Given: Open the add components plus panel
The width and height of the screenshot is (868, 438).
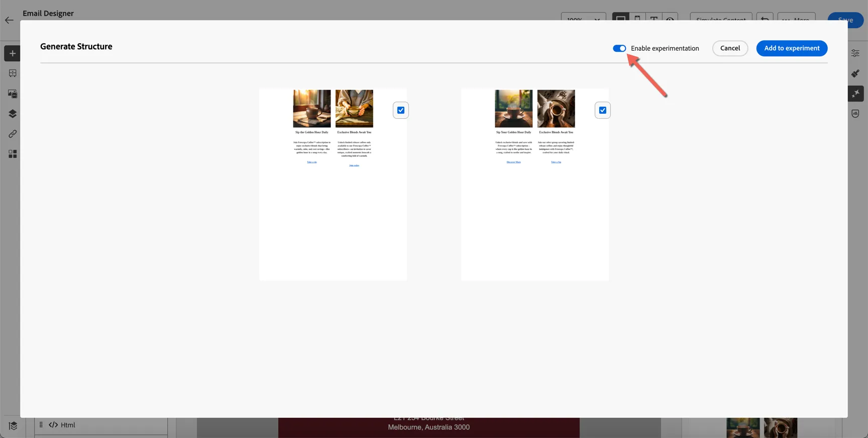Looking at the screenshot, I should [x=13, y=53].
